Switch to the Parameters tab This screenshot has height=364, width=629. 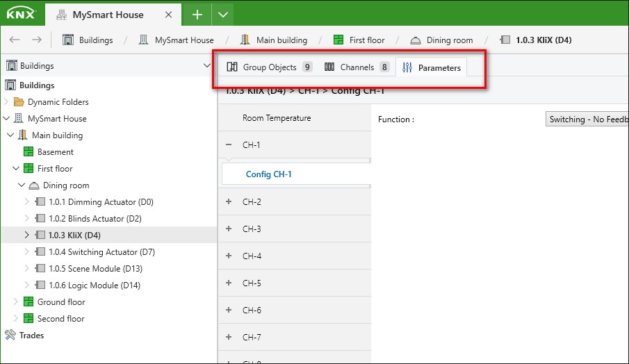tap(431, 67)
